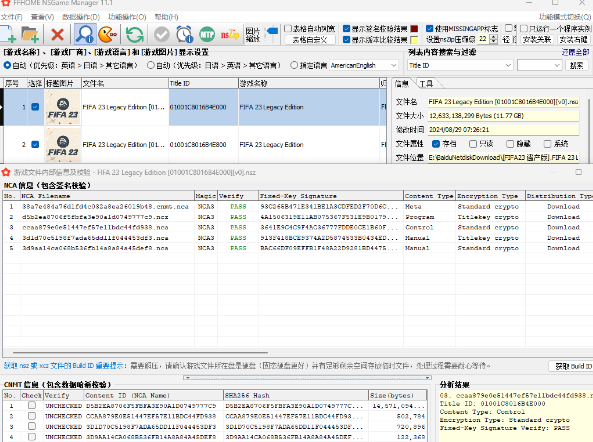Click the add file icon with green plus
The image size is (593, 442).
pyautogui.click(x=8, y=34)
